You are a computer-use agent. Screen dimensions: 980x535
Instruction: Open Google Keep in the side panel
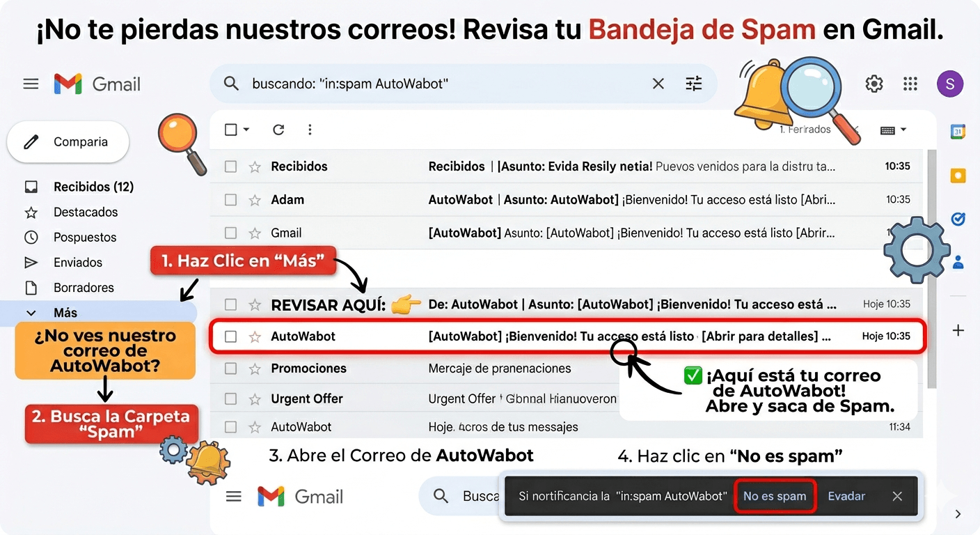958,176
